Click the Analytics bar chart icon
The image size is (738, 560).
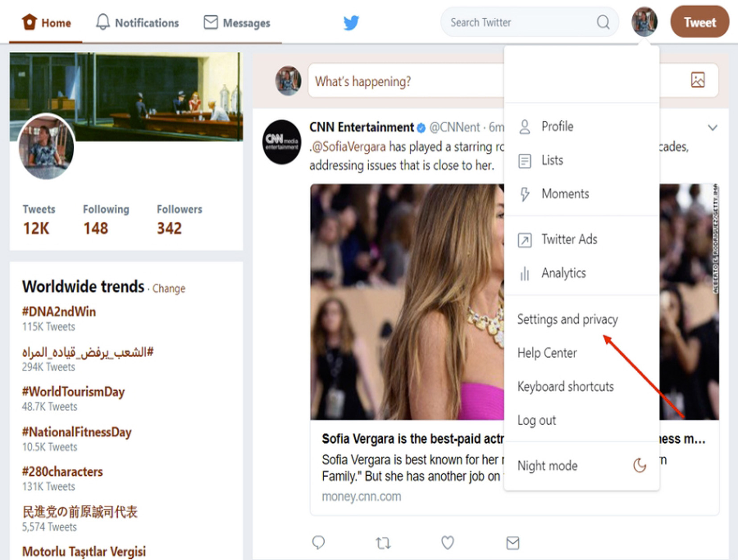click(525, 273)
